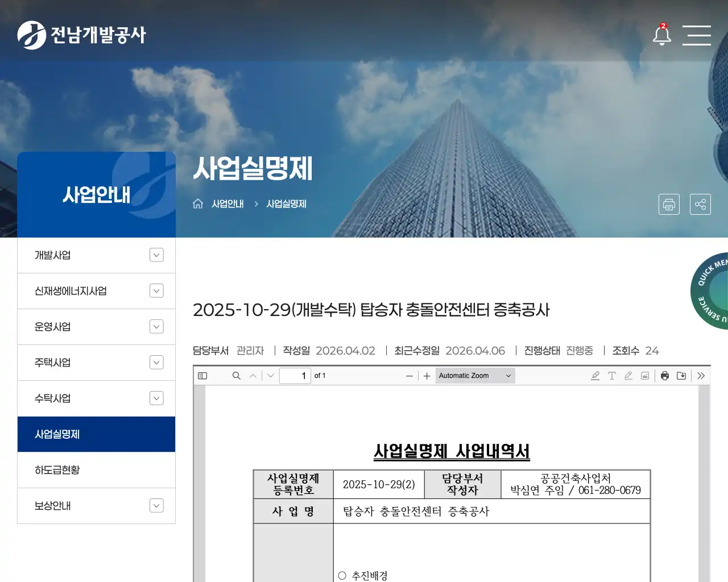728x582 pixels.
Task: Open the 전남개발공사 home logo
Action: [81, 35]
